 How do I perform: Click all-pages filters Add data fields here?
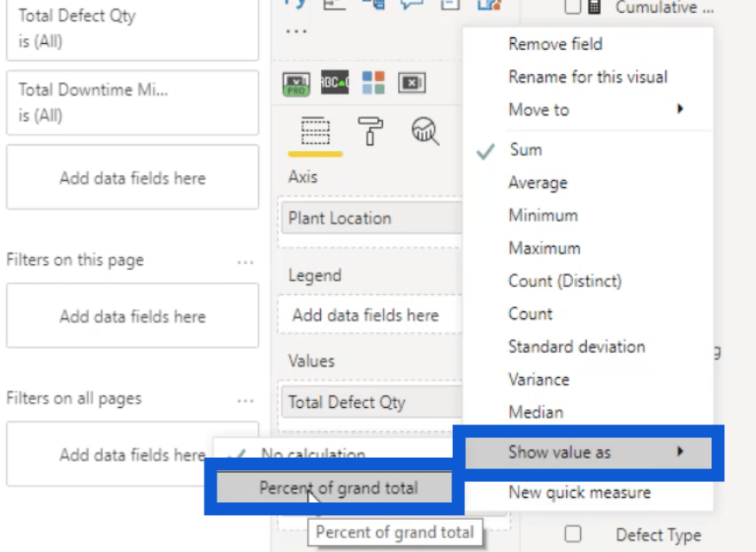[133, 455]
